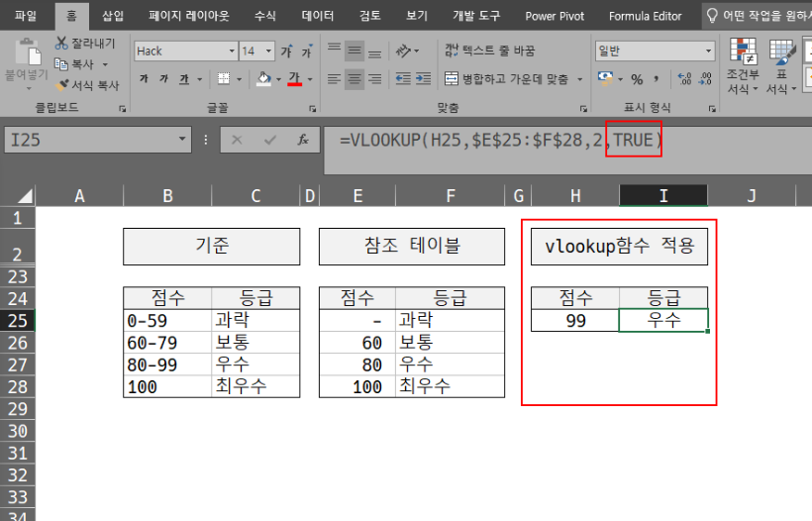Click accounting number format icon
812x521 pixels.
coord(605,78)
